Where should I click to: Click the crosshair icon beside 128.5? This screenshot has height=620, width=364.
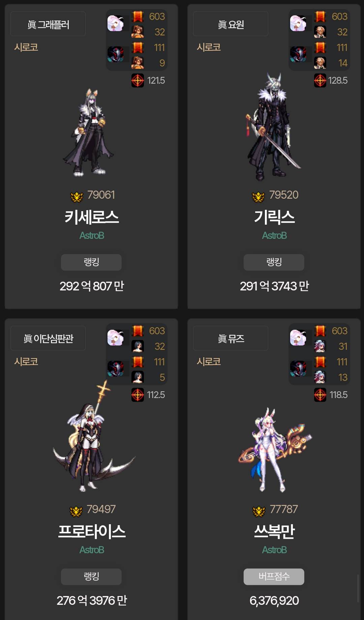coord(320,80)
